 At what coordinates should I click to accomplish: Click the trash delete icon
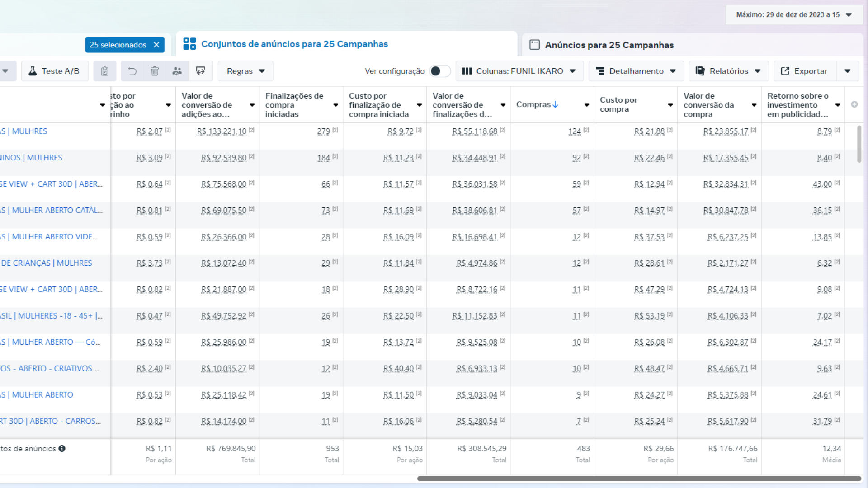point(155,71)
